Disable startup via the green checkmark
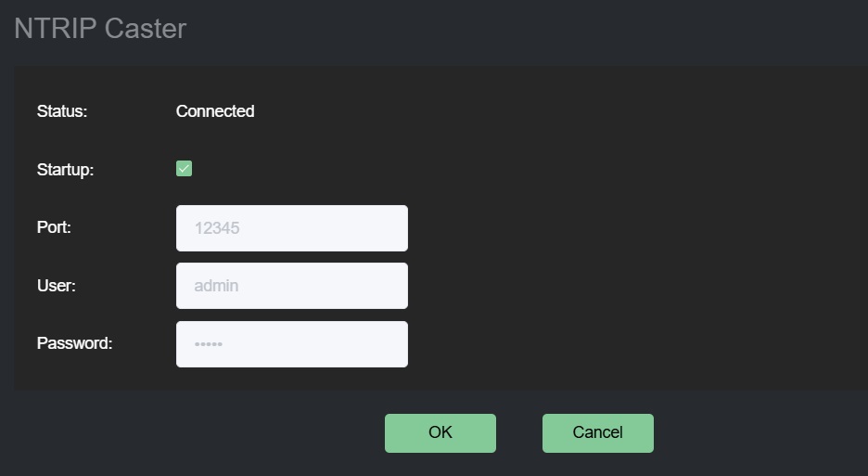This screenshot has width=868, height=476. pos(184,169)
